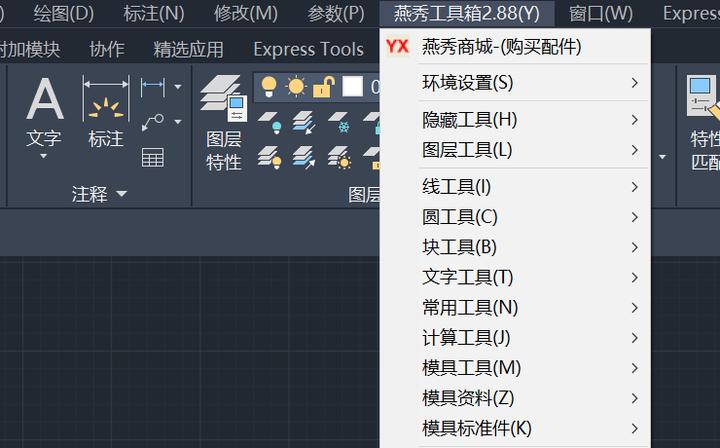Switch to the 附加模块 ribbon tab
The width and height of the screenshot is (720, 448).
30,49
